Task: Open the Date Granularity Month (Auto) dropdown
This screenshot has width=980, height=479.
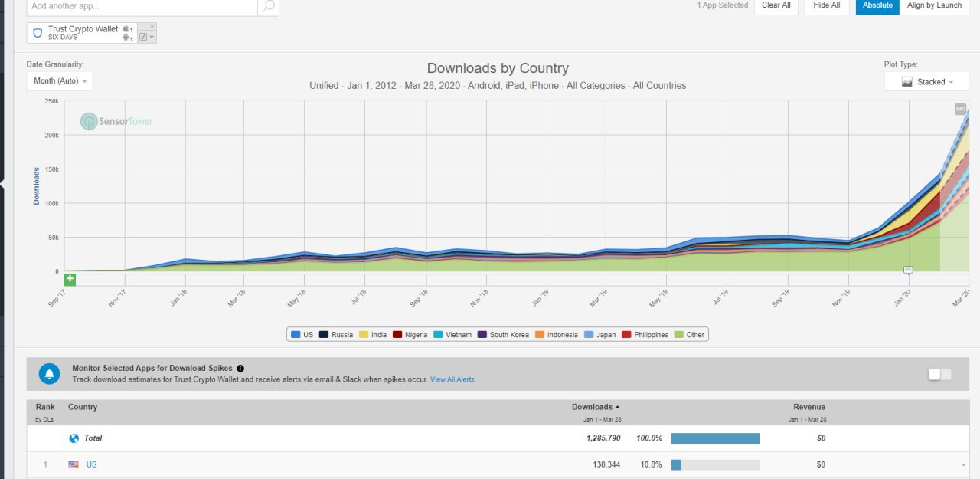Action: (60, 80)
